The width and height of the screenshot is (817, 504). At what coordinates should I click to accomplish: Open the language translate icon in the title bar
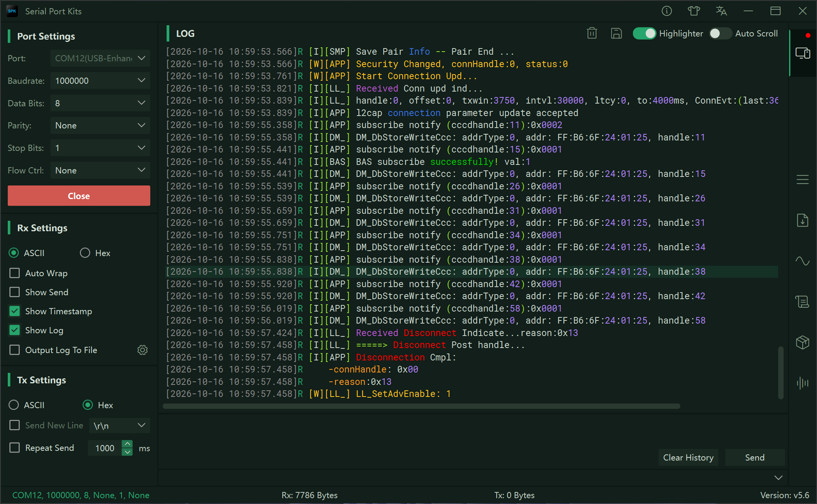click(721, 11)
